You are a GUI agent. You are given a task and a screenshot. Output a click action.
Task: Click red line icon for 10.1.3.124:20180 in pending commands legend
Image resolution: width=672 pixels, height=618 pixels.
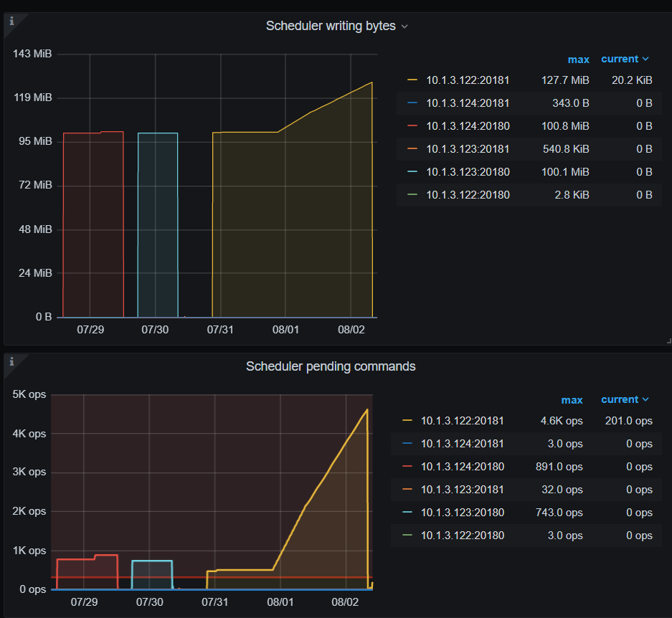(407, 467)
